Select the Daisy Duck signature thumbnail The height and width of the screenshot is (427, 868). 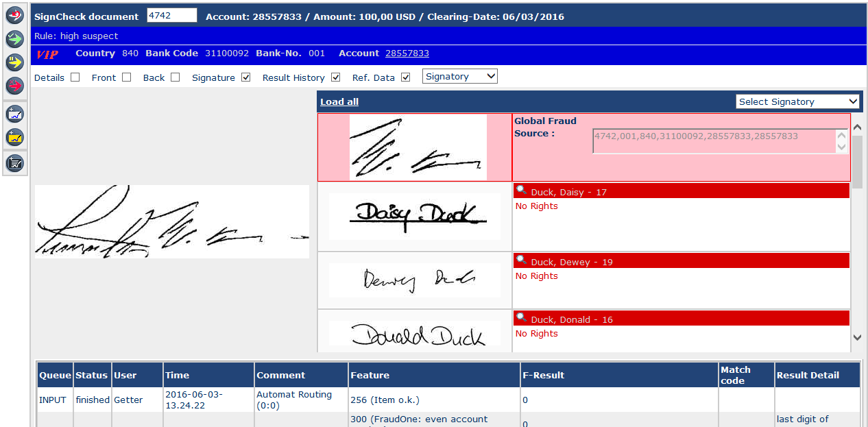[x=414, y=216]
